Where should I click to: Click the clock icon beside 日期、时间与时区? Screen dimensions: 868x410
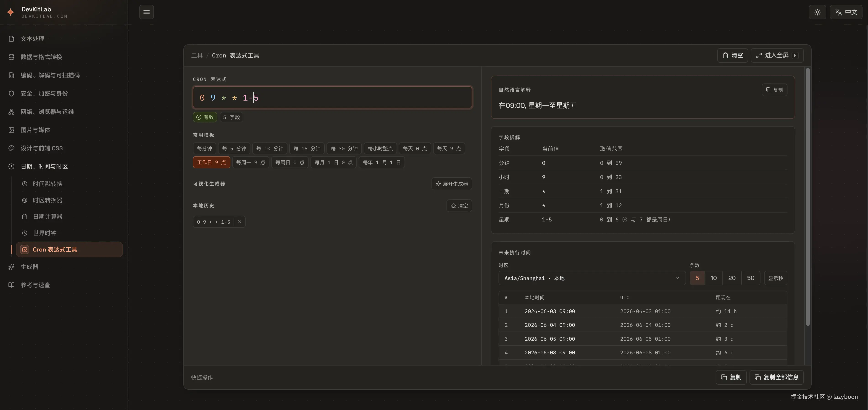coord(11,166)
